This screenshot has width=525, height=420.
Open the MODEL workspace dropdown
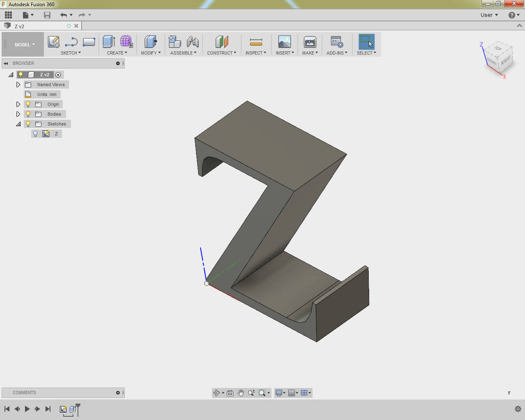tap(25, 45)
